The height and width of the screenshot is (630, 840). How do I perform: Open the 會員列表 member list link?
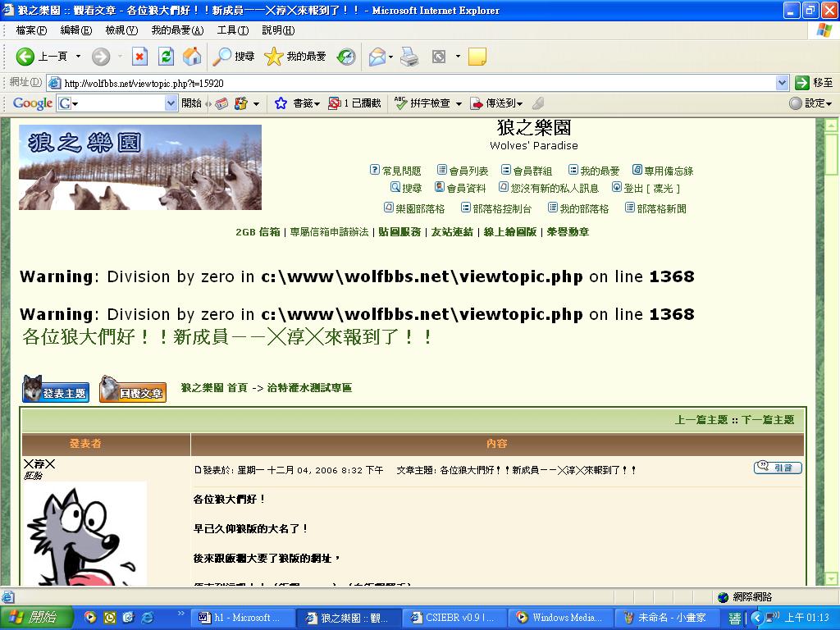click(x=468, y=171)
